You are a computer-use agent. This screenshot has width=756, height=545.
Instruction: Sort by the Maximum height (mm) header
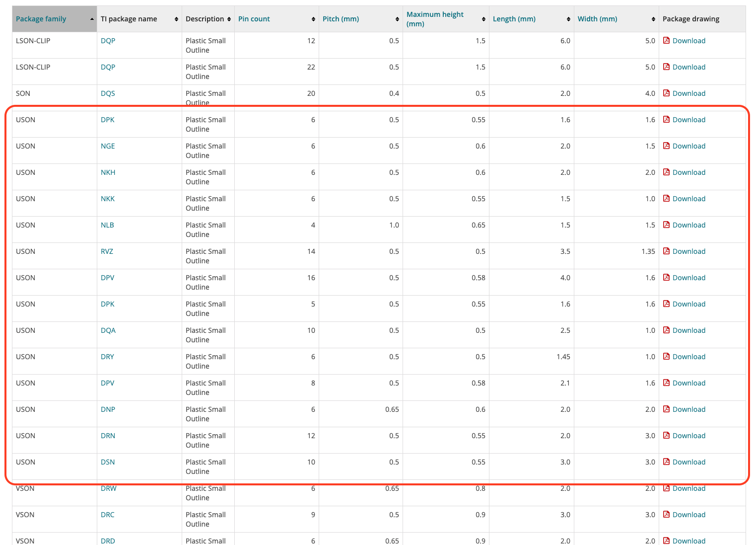[435, 19]
